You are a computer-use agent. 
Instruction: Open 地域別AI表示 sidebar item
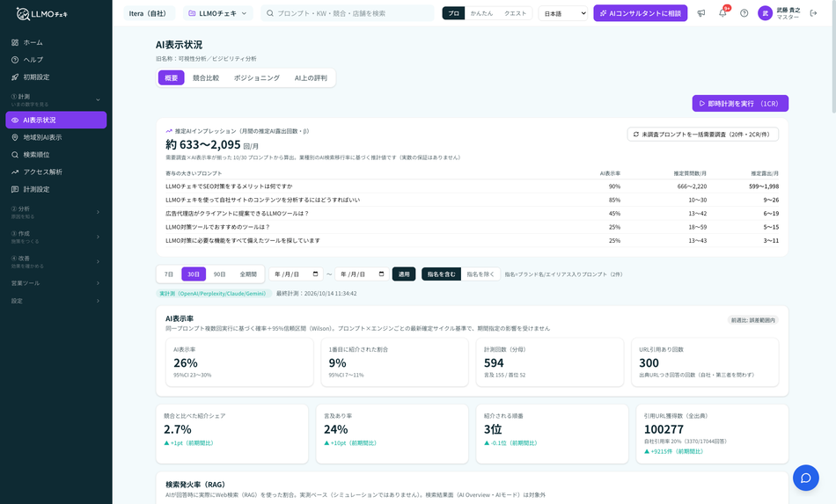[56, 137]
